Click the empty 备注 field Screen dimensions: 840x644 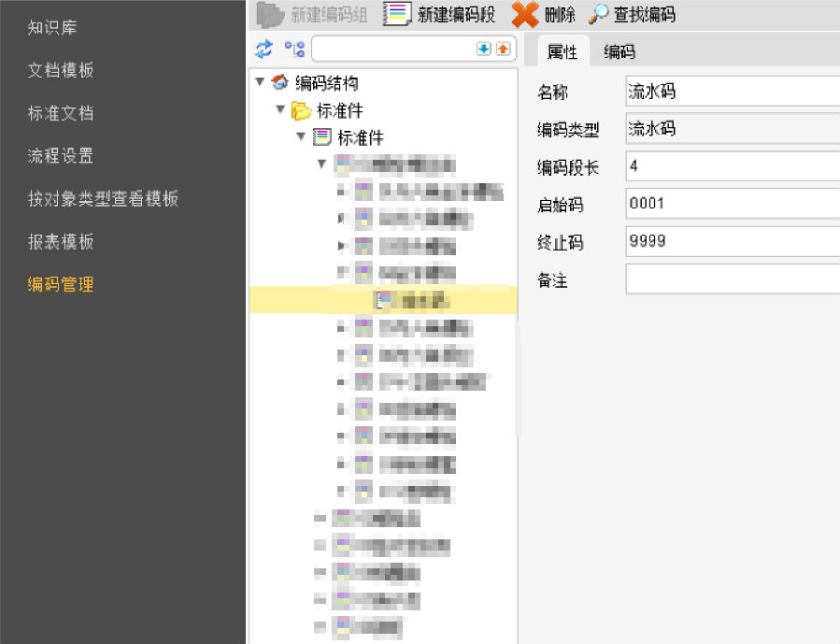733,279
